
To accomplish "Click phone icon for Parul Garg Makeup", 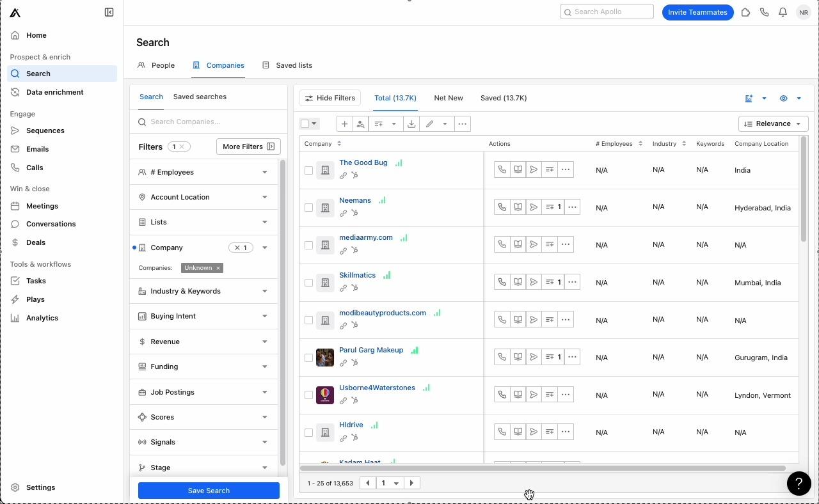I will pos(502,357).
